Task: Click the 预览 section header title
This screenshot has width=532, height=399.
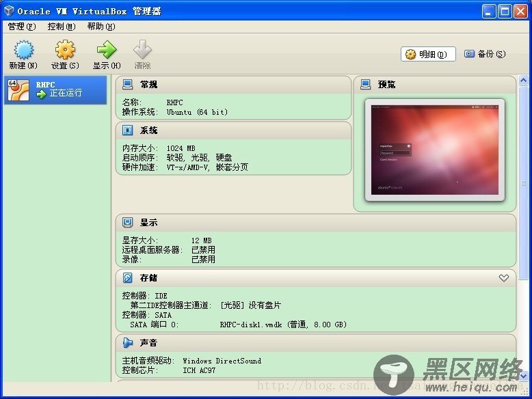Action: click(387, 85)
